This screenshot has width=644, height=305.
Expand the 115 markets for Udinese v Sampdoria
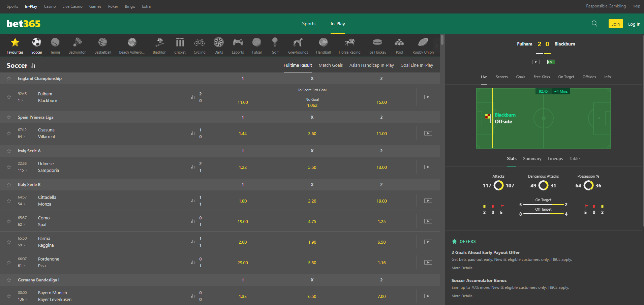22,170
